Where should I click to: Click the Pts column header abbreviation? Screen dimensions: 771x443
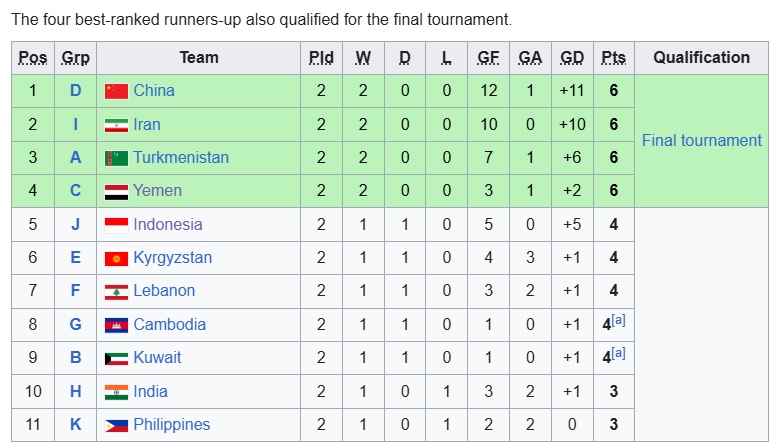[x=614, y=58]
